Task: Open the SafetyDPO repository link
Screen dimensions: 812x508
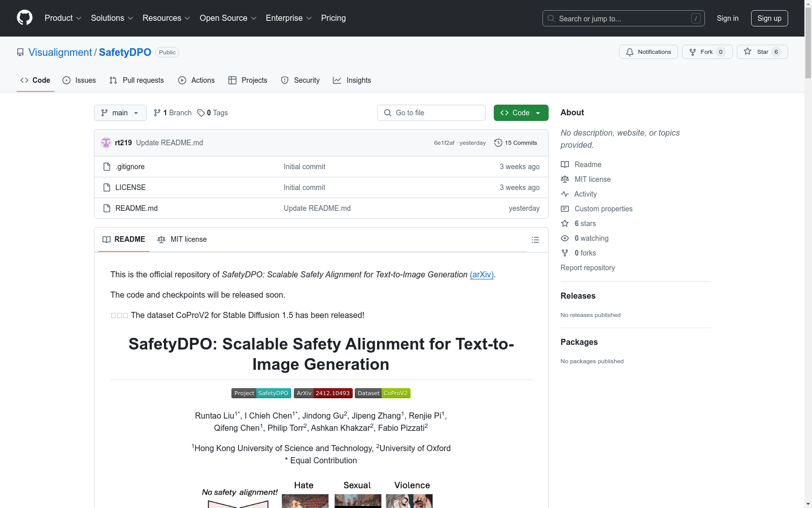Action: 125,52
